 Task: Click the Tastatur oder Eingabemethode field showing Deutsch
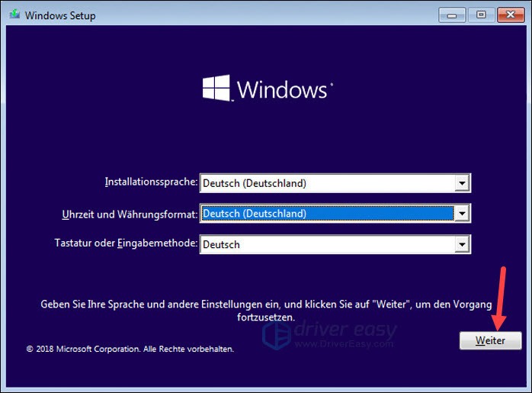coord(335,244)
